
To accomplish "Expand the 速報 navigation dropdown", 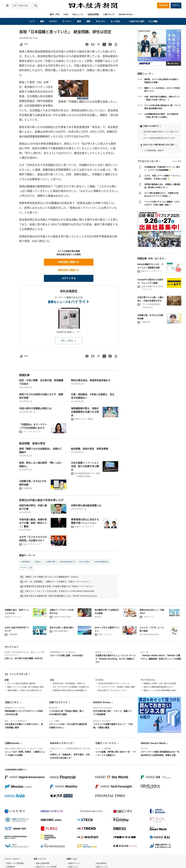I will 43,21.
